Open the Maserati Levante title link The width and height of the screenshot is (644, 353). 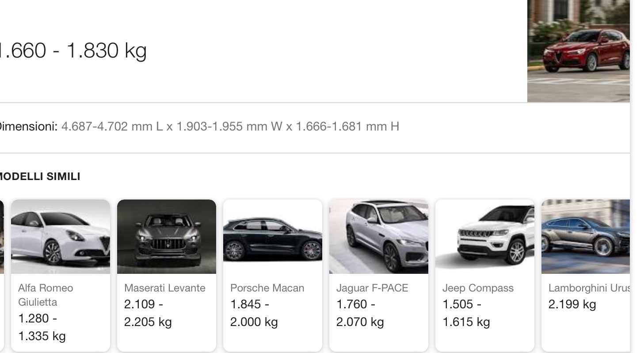tap(165, 288)
